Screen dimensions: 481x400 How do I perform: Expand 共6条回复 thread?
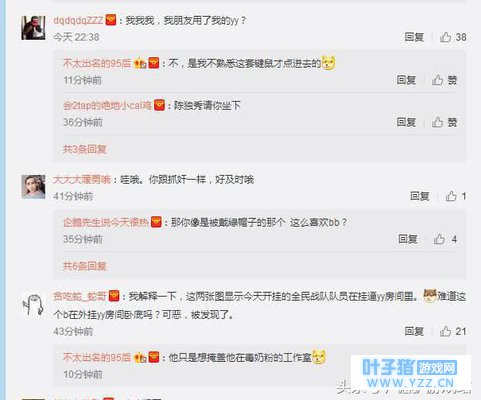[x=85, y=266]
